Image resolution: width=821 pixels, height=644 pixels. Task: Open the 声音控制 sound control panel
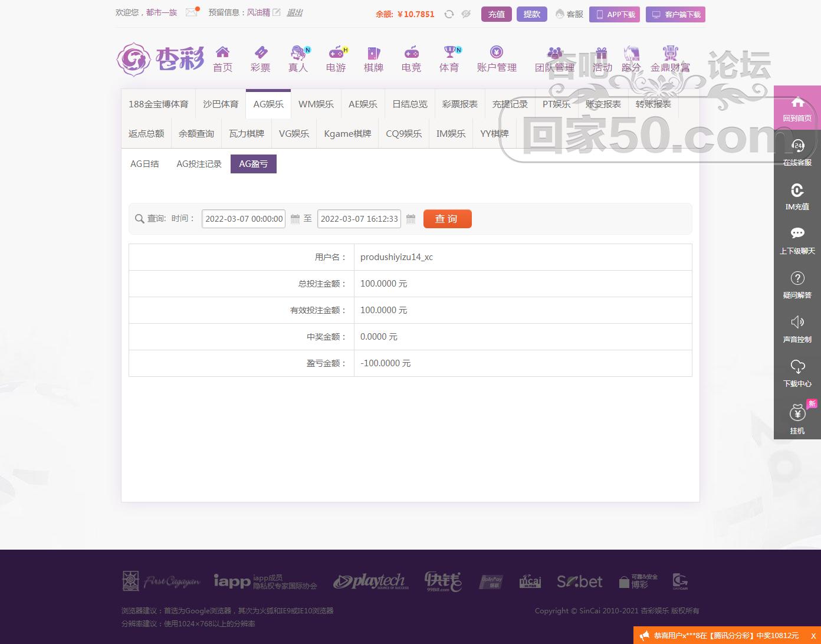coord(797,328)
